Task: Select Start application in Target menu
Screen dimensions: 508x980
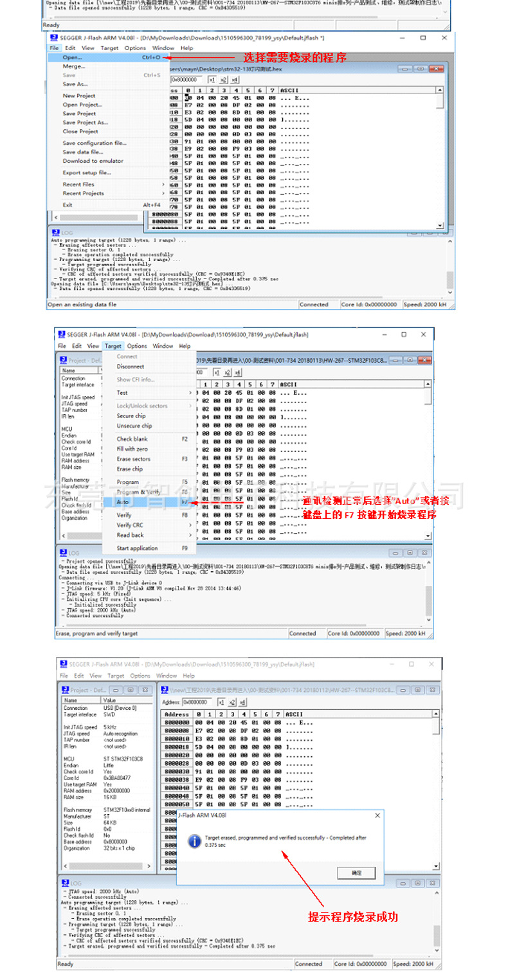Action: point(148,549)
